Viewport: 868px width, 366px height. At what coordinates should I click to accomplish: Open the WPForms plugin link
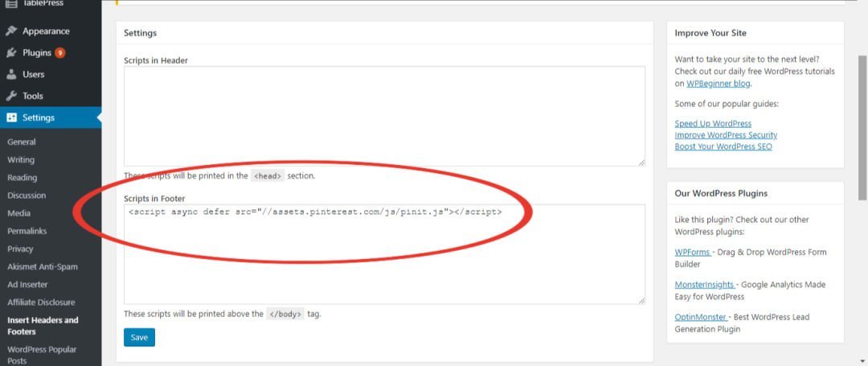point(693,252)
